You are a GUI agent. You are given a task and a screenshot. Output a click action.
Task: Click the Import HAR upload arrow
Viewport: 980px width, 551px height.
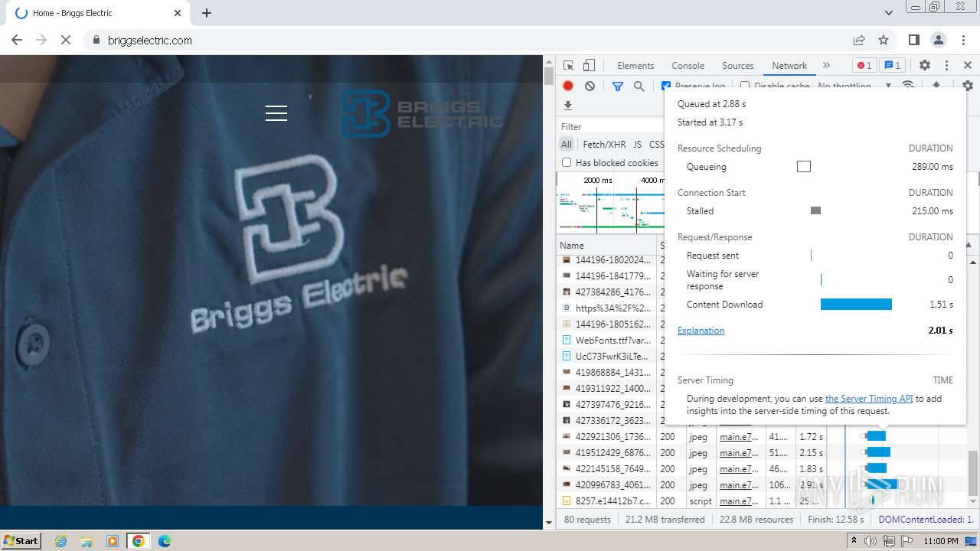pyautogui.click(x=936, y=85)
